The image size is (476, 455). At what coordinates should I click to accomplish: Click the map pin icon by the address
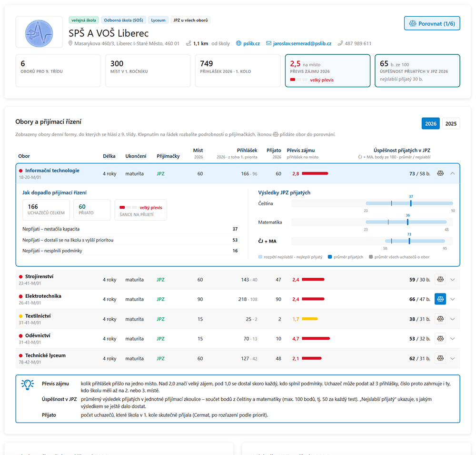click(70, 43)
